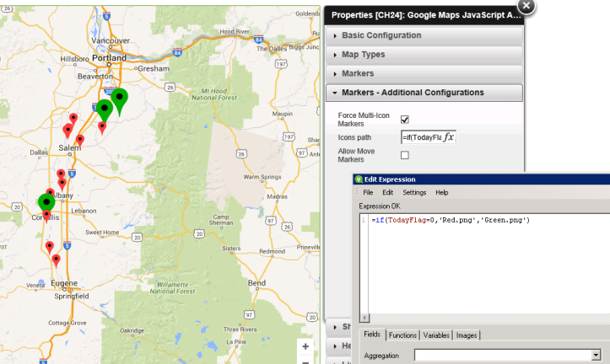
Task: Switch to the Images tab
Action: (466, 335)
